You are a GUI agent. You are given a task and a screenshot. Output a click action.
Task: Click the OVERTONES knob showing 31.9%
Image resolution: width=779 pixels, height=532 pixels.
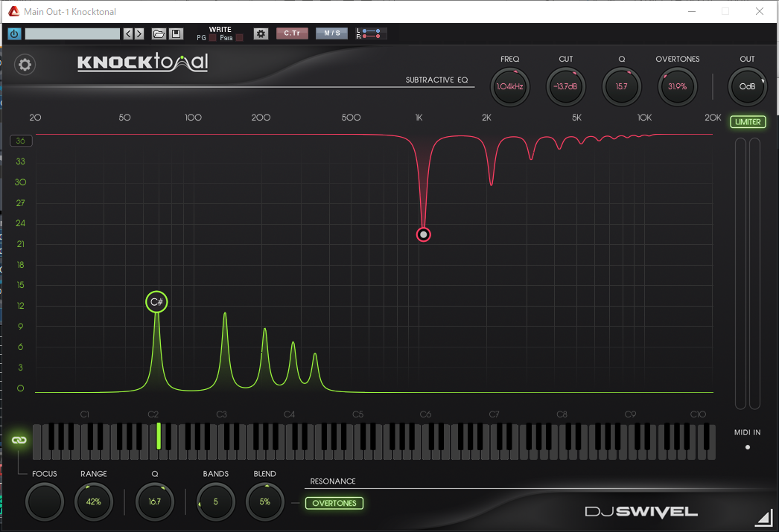pos(677,86)
